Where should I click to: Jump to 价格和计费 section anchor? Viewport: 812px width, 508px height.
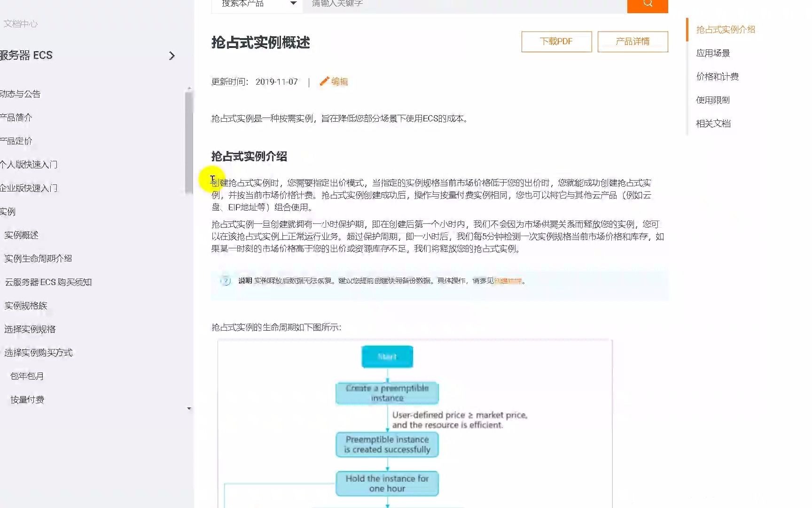click(x=717, y=76)
